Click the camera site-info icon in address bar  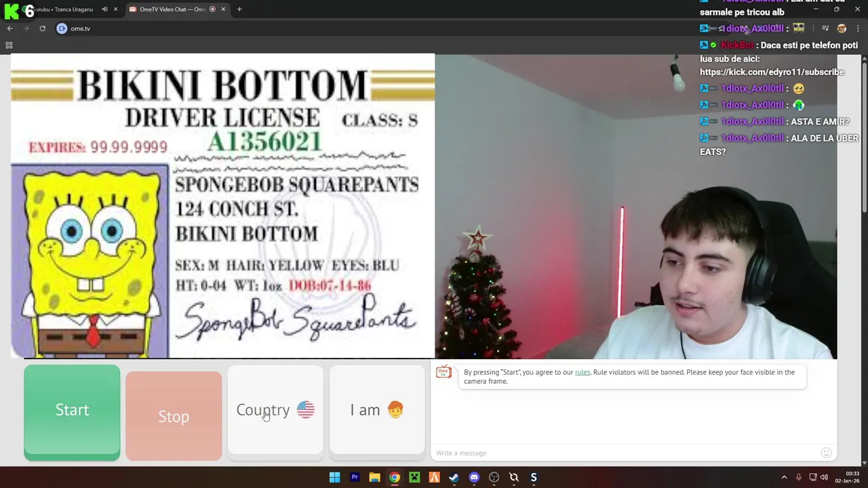pos(62,28)
